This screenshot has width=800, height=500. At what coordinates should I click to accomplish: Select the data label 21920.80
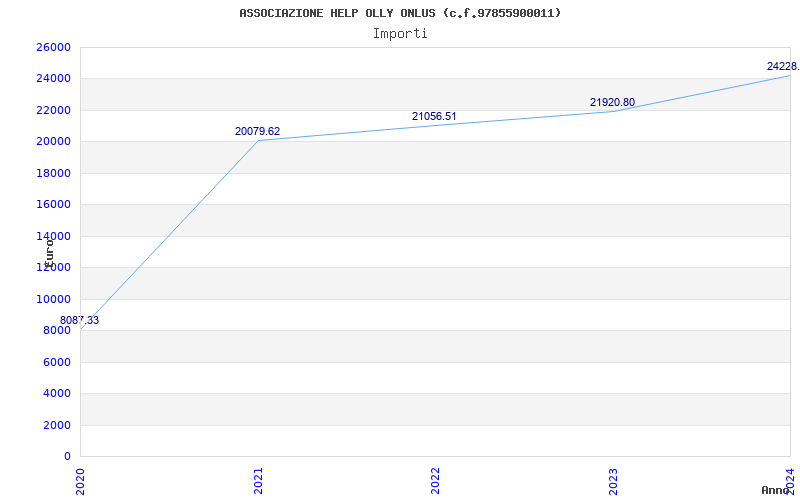(x=612, y=102)
